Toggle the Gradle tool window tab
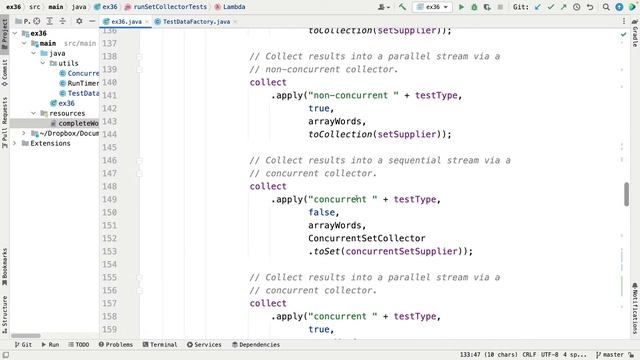 (635, 33)
